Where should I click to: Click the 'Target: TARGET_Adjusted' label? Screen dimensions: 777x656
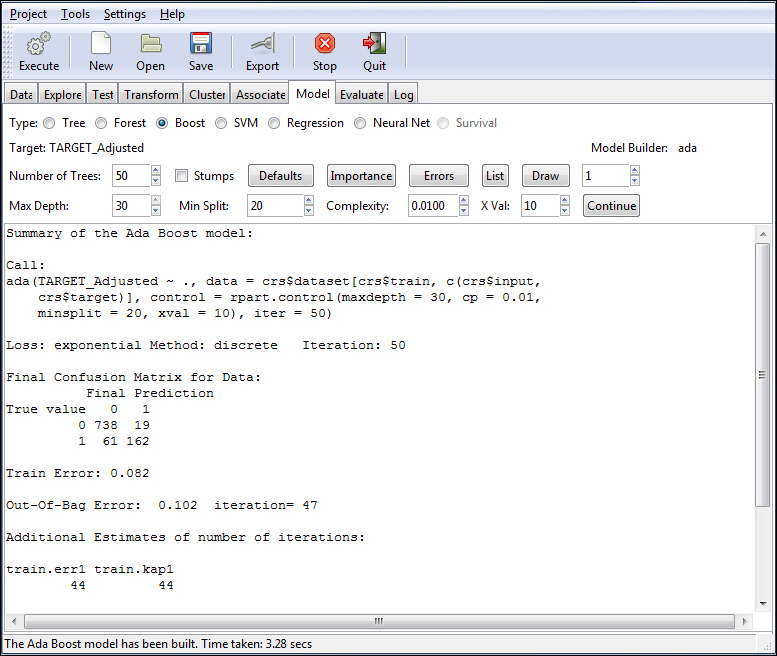(76, 148)
